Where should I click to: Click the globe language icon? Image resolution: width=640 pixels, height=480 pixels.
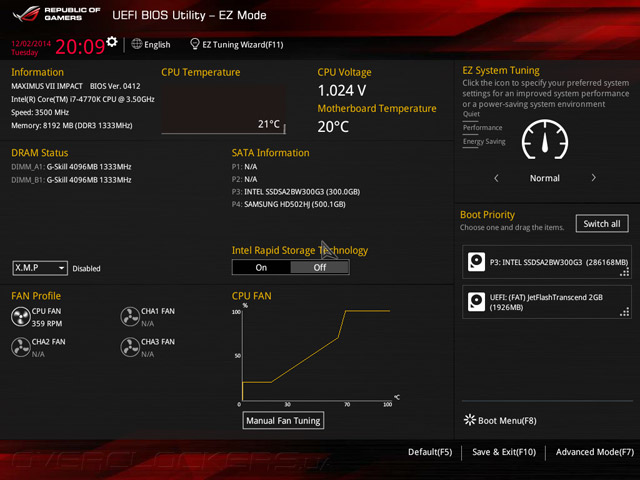pos(137,44)
